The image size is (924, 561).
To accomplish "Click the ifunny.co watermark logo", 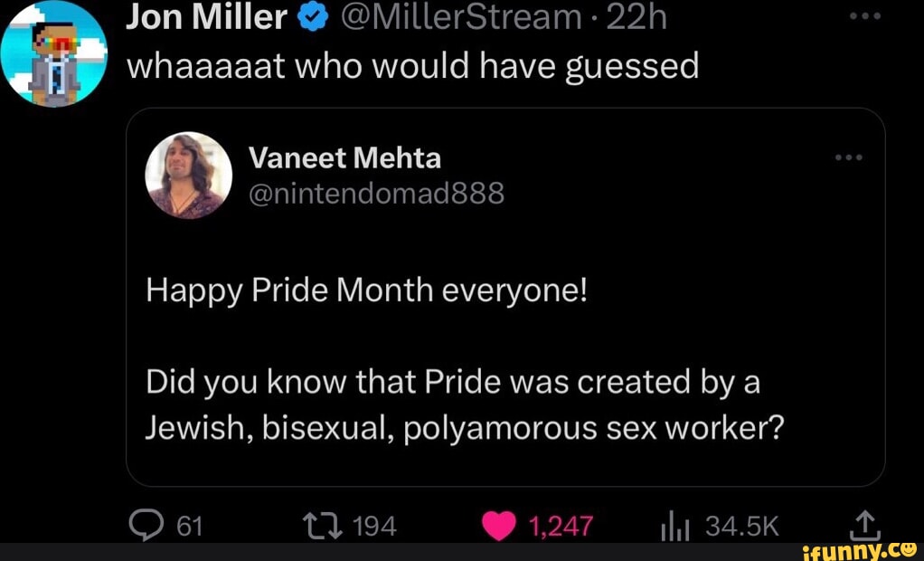I will click(x=859, y=549).
